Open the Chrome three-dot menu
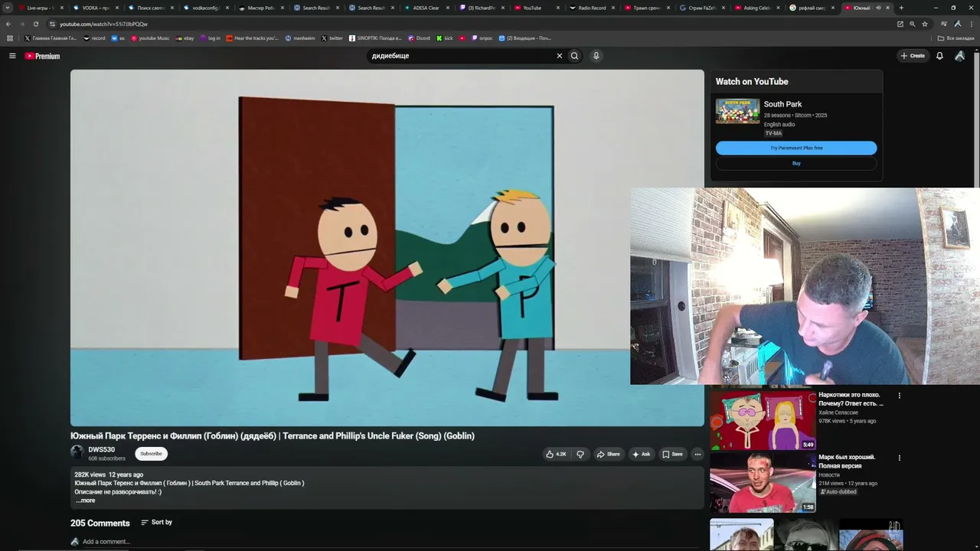This screenshot has width=980, height=551. (971, 24)
